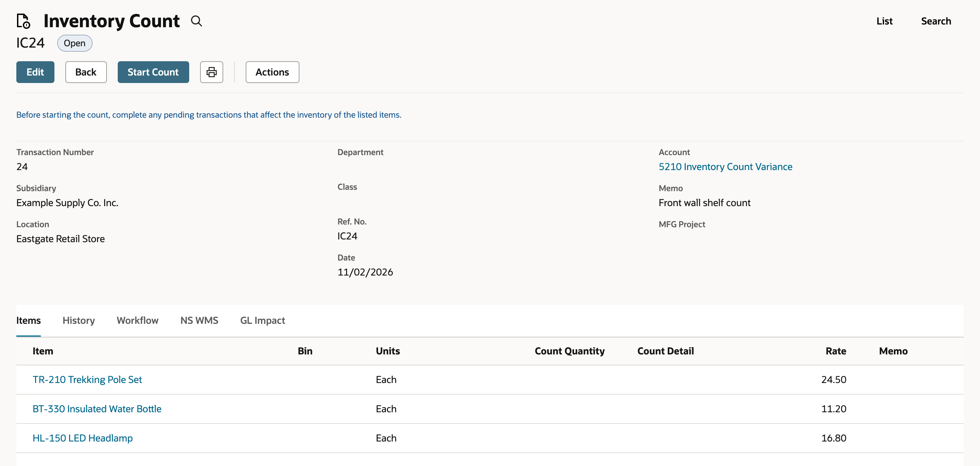View the GL Impact tab
The image size is (980, 466).
click(262, 320)
